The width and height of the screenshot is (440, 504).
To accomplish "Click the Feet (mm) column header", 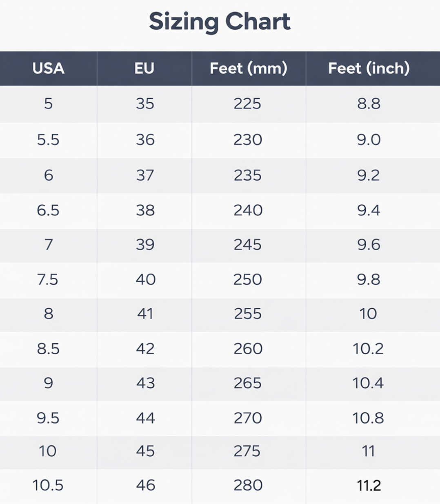I will [x=248, y=68].
